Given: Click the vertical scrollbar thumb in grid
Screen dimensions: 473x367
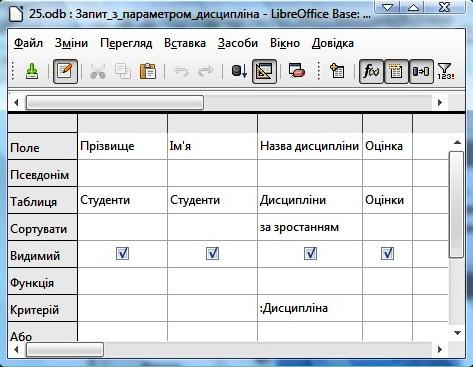Looking at the screenshot, I should click(x=456, y=204).
